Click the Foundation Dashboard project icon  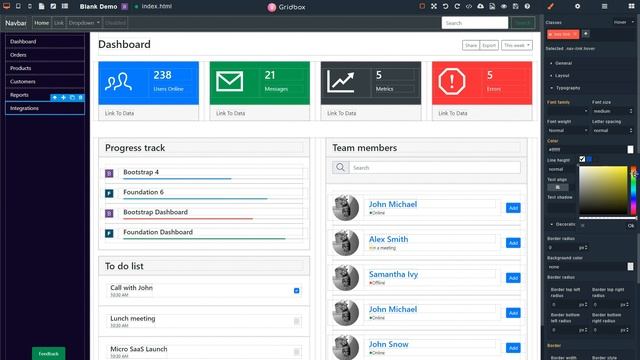[109, 233]
